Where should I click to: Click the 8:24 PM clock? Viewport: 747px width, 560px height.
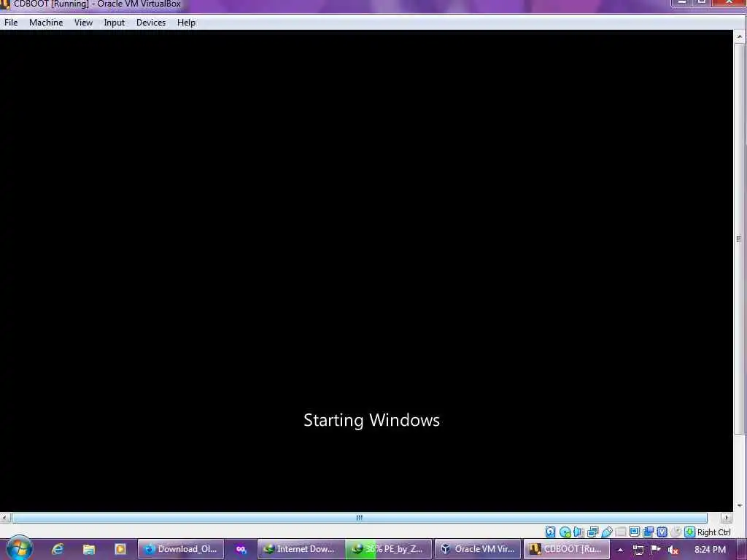coord(710,550)
